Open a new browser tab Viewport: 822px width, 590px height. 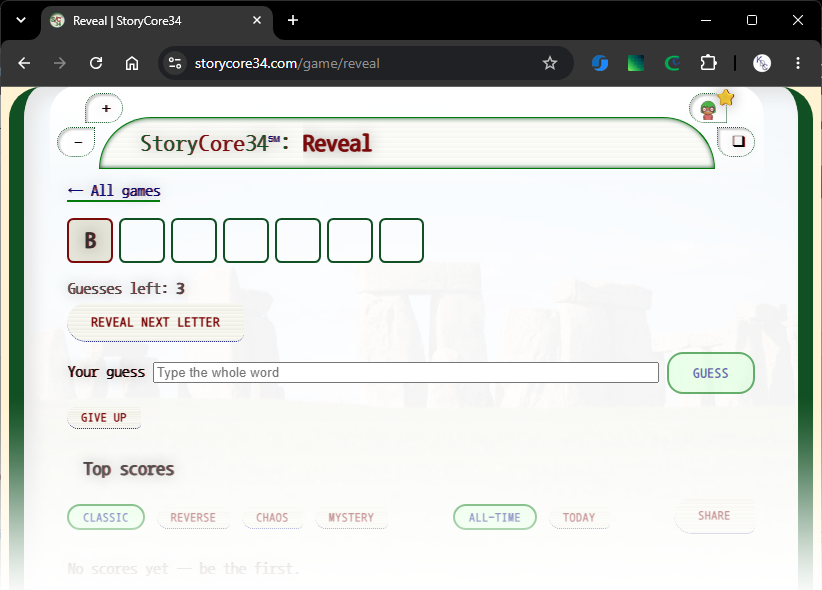[x=293, y=20]
